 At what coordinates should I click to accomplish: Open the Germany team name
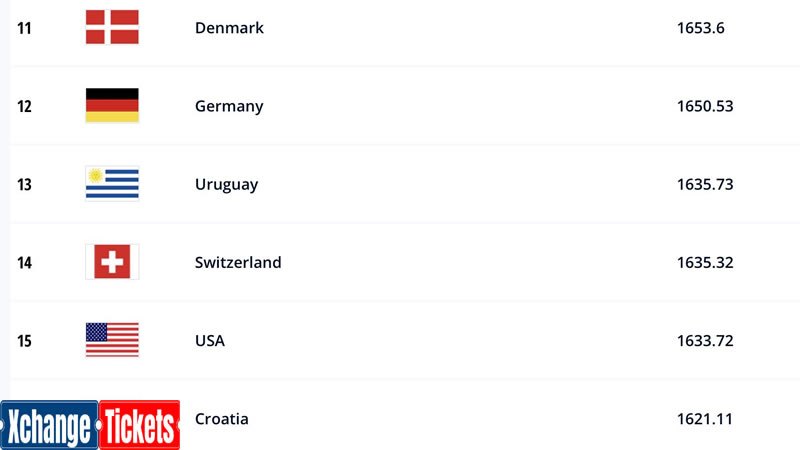coord(229,106)
